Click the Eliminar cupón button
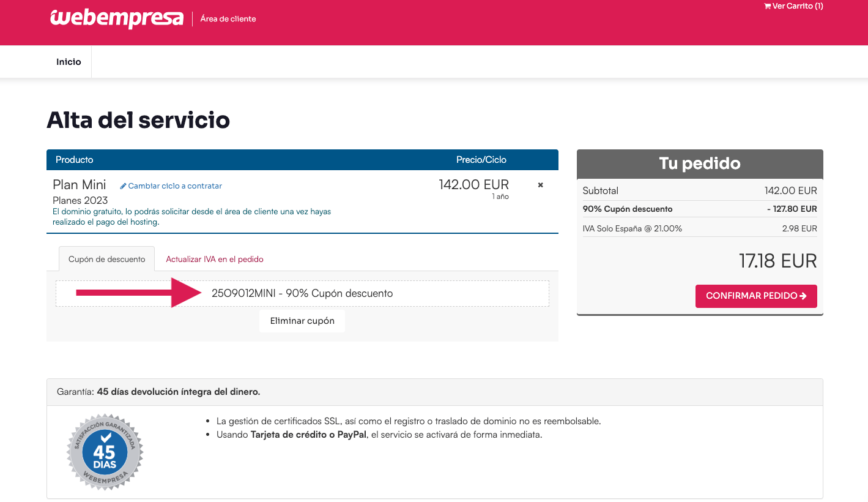The height and width of the screenshot is (502, 868). pos(302,320)
